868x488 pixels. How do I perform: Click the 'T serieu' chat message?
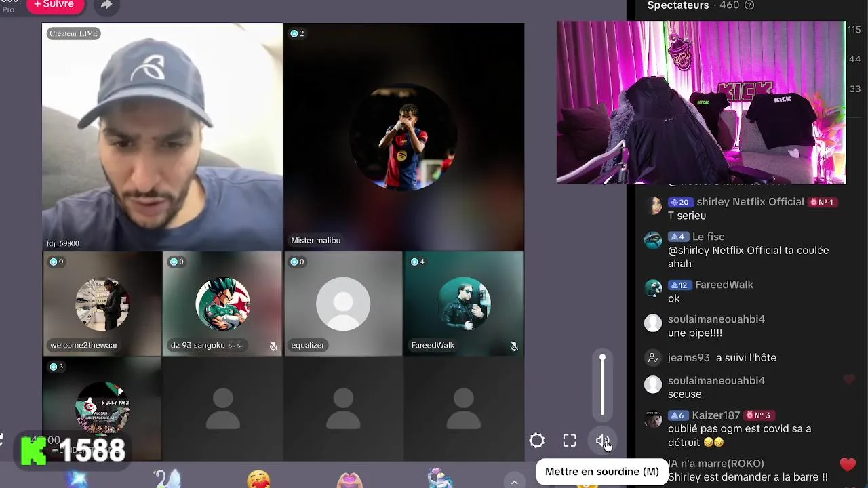[x=687, y=216]
